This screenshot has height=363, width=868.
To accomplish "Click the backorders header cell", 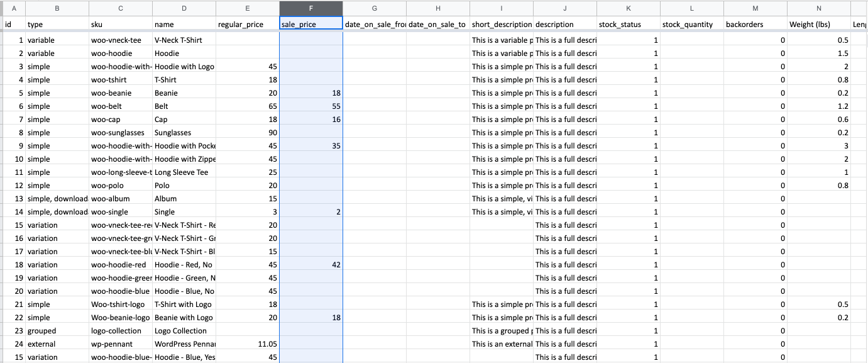I will 755,25.
